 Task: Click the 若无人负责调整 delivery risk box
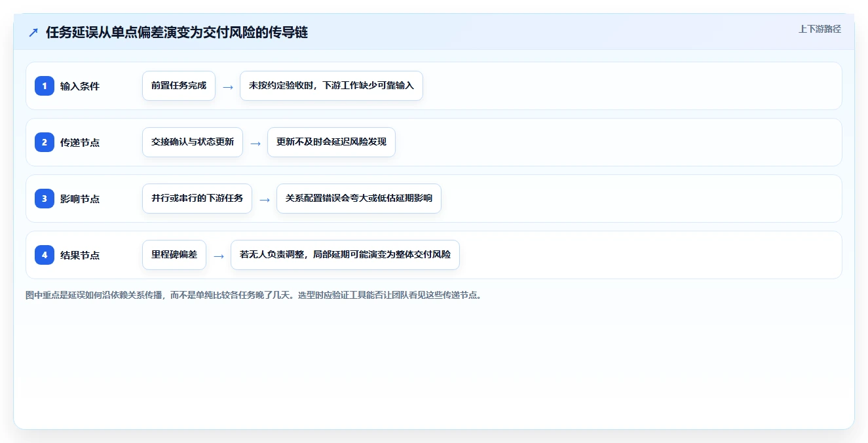pos(345,255)
